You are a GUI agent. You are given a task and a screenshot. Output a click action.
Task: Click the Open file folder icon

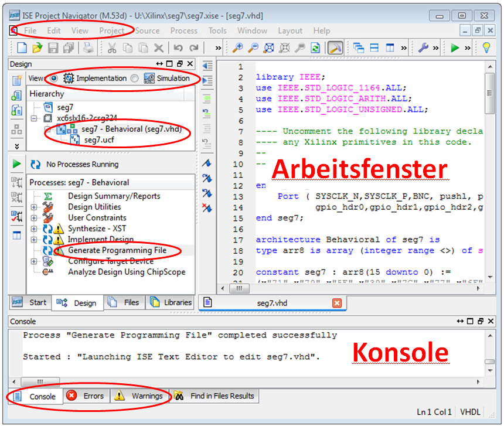[38, 48]
